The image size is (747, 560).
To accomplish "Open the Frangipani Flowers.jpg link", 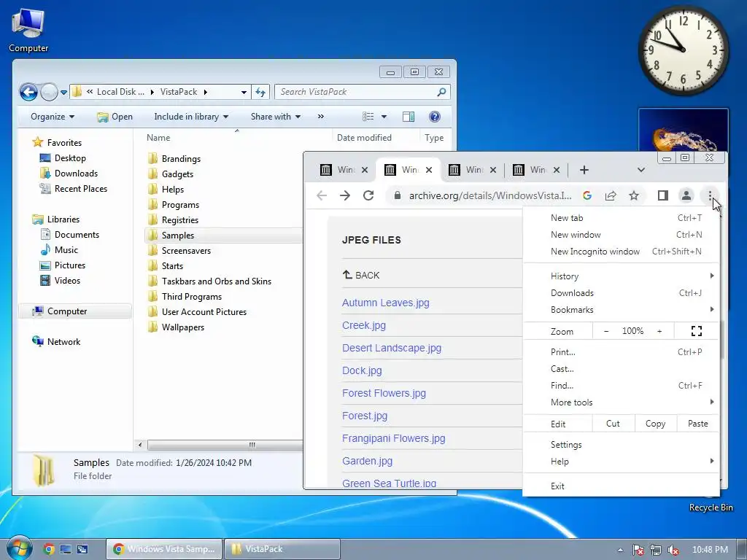I will point(393,438).
